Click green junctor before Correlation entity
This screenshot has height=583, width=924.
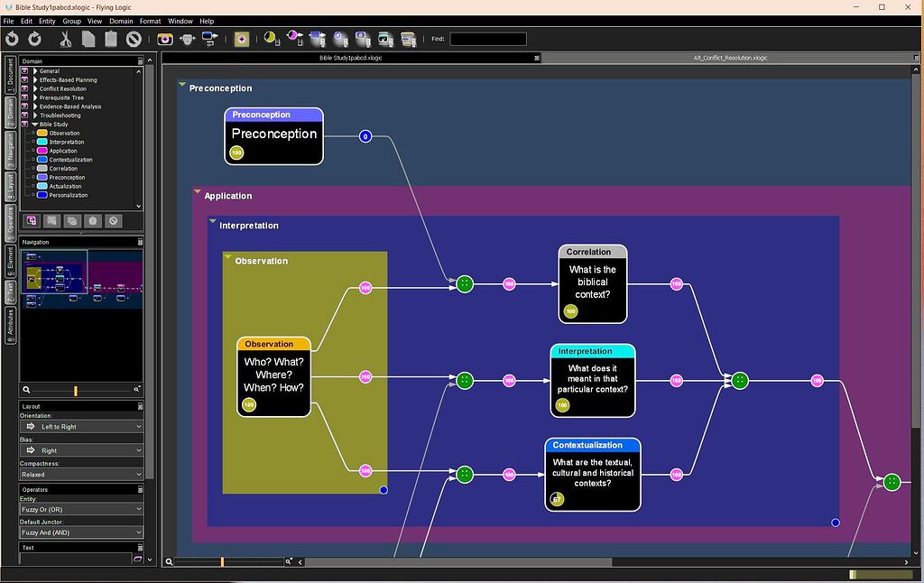point(465,284)
